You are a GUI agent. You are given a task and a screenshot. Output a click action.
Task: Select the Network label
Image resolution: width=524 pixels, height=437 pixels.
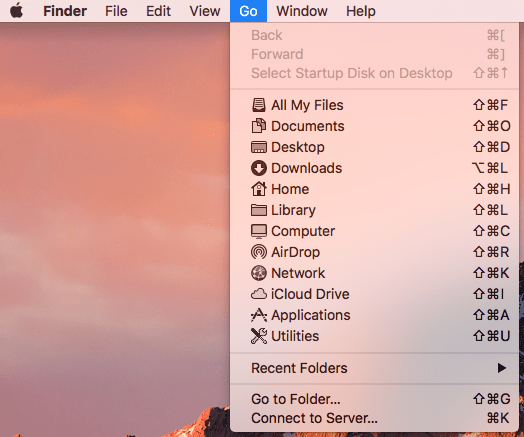298,273
